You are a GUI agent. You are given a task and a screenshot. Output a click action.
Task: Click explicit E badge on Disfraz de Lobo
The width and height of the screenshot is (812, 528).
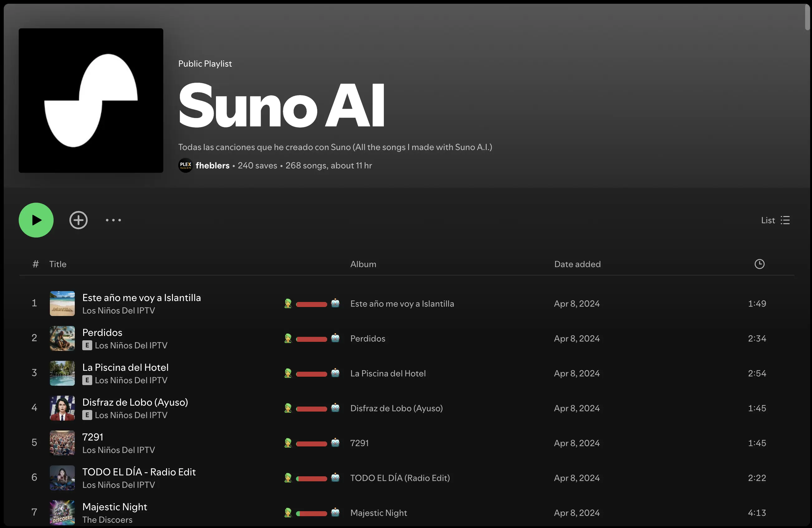tap(87, 415)
